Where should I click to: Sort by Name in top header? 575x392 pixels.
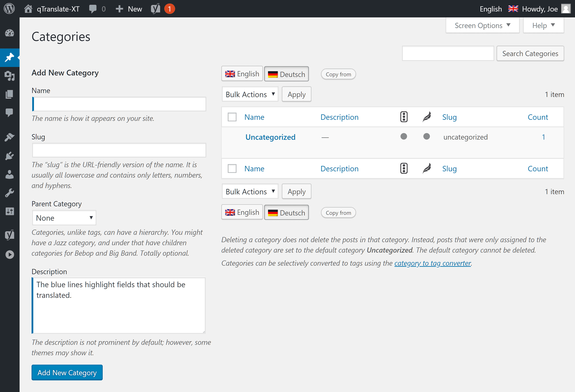pyautogui.click(x=254, y=117)
